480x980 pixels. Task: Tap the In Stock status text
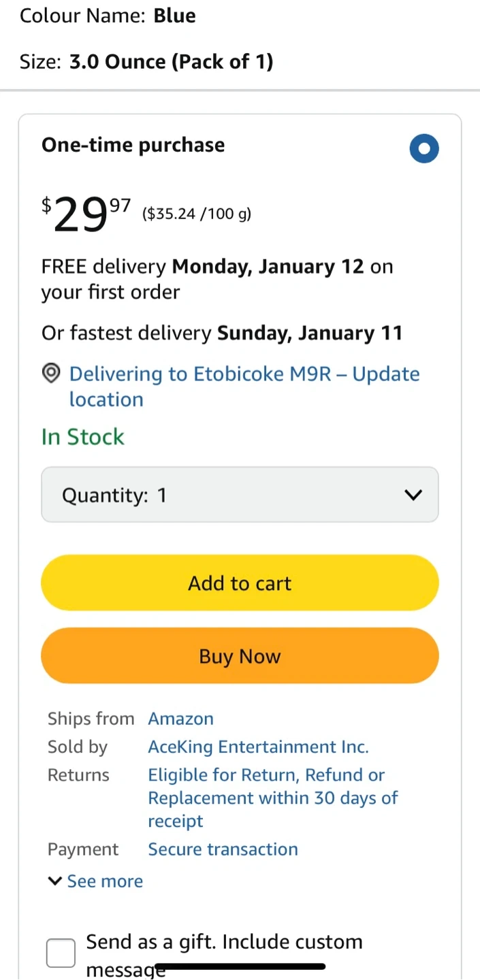point(83,437)
